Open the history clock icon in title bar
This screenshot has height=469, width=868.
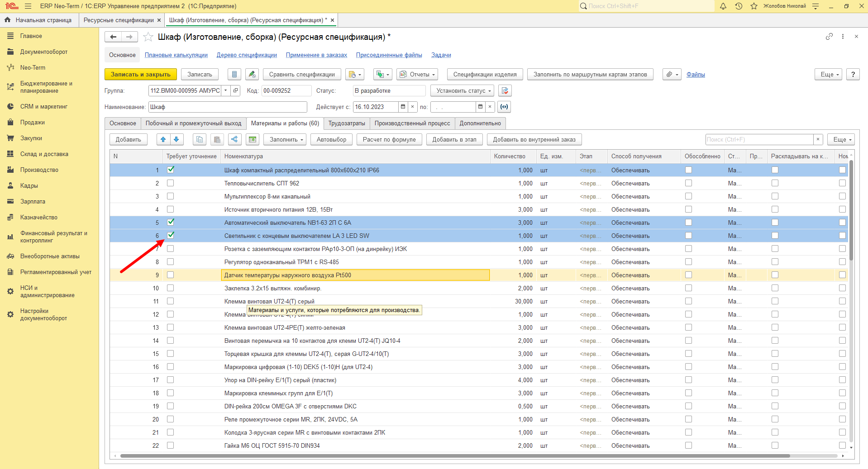click(739, 6)
